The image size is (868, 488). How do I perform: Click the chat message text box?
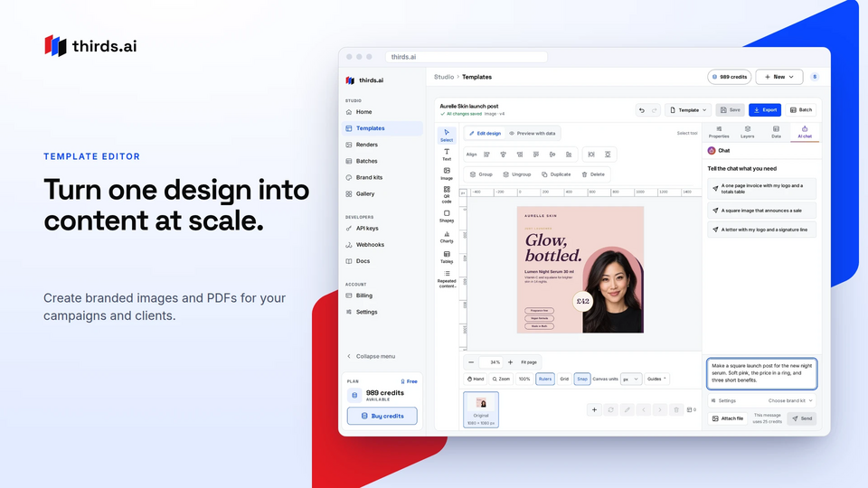pos(761,373)
